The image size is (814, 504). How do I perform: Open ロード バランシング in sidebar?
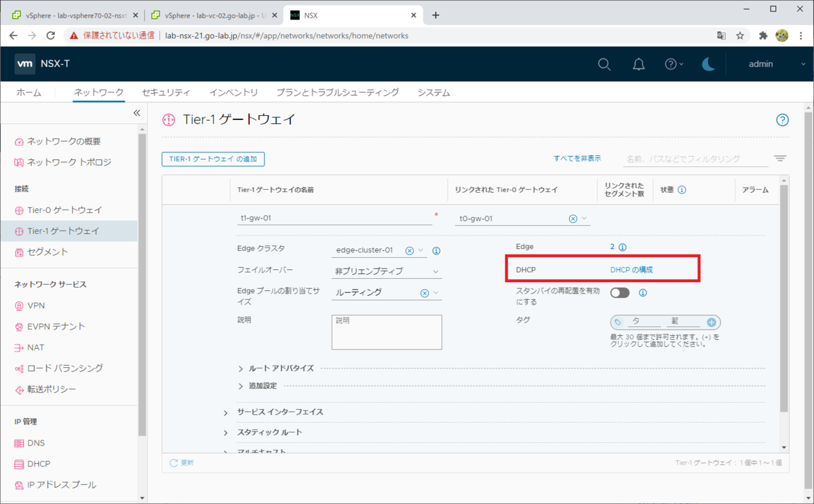point(65,368)
